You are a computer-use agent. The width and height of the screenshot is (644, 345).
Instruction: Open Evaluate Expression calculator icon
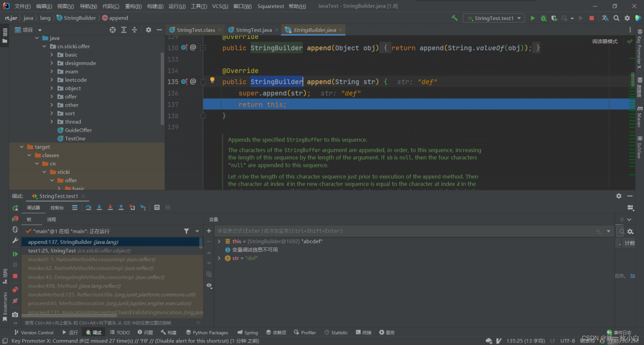pos(157,207)
